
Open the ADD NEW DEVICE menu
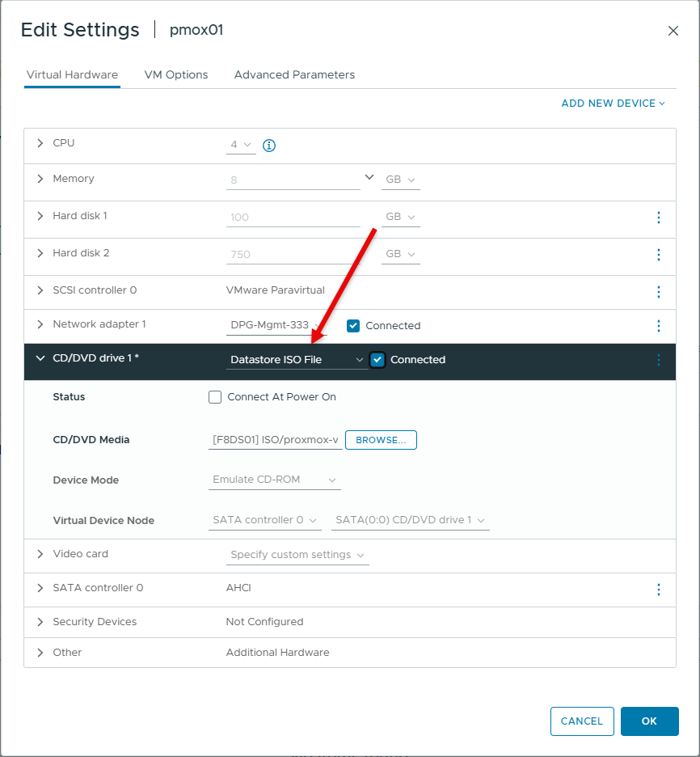[613, 103]
